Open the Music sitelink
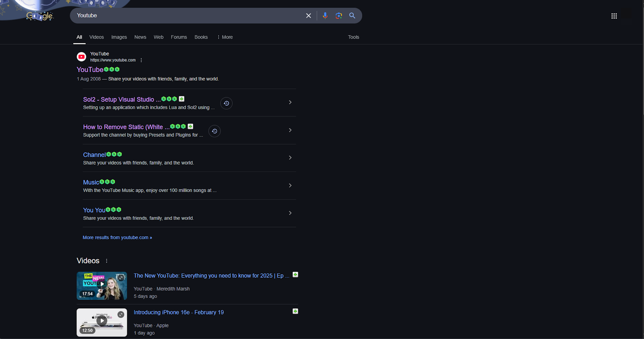644x339 pixels. (x=91, y=182)
